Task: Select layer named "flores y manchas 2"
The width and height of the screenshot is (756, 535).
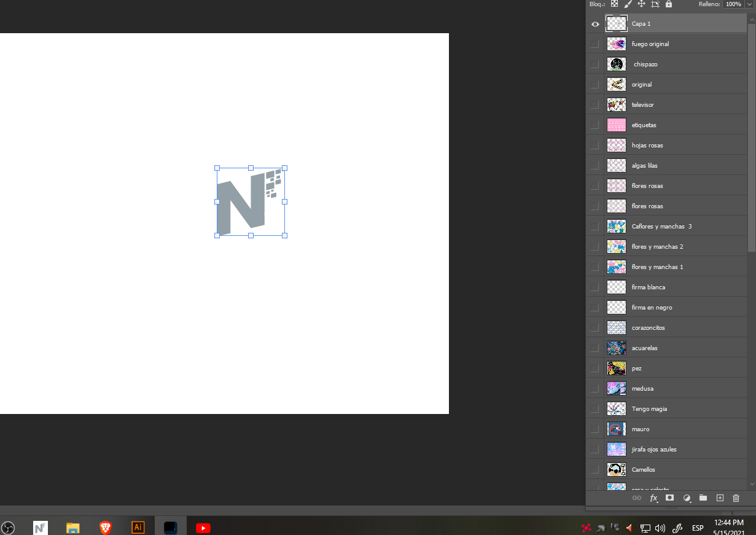Action: pyautogui.click(x=657, y=247)
